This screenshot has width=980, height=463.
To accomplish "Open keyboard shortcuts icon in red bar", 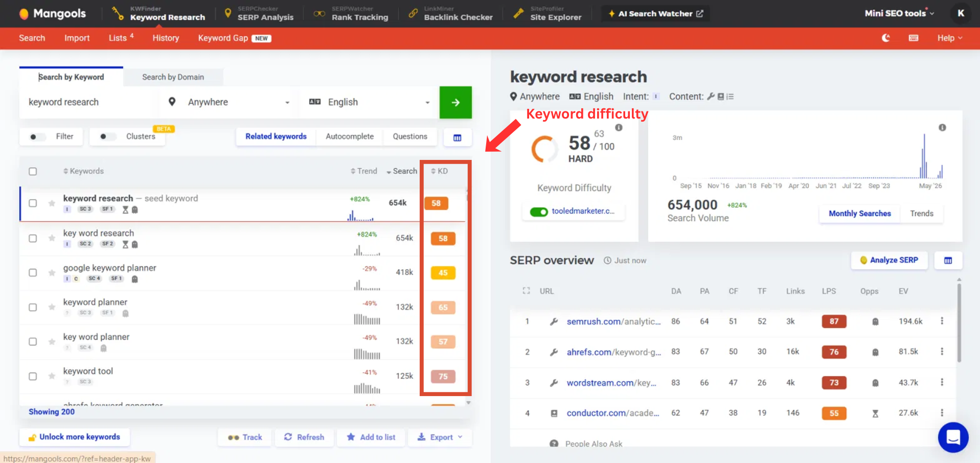I will click(914, 38).
